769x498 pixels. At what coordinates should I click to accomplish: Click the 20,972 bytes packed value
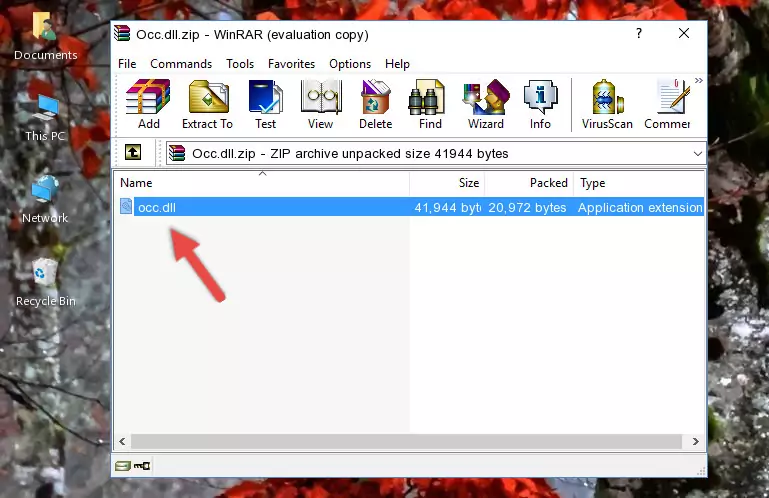click(x=527, y=208)
